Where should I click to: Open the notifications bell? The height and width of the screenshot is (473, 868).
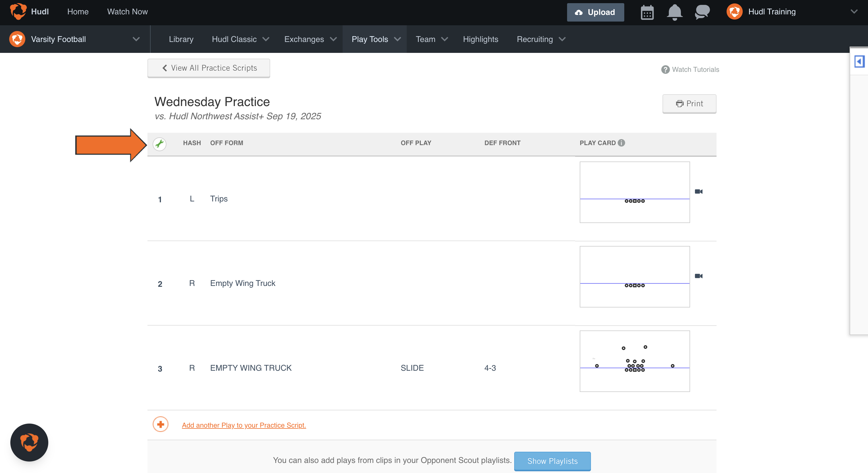tap(675, 12)
